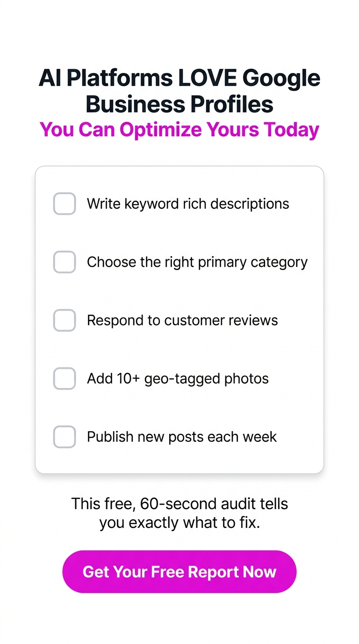Click the 'Get Your Free Report Now' button
This screenshot has width=359, height=644.
179,571
